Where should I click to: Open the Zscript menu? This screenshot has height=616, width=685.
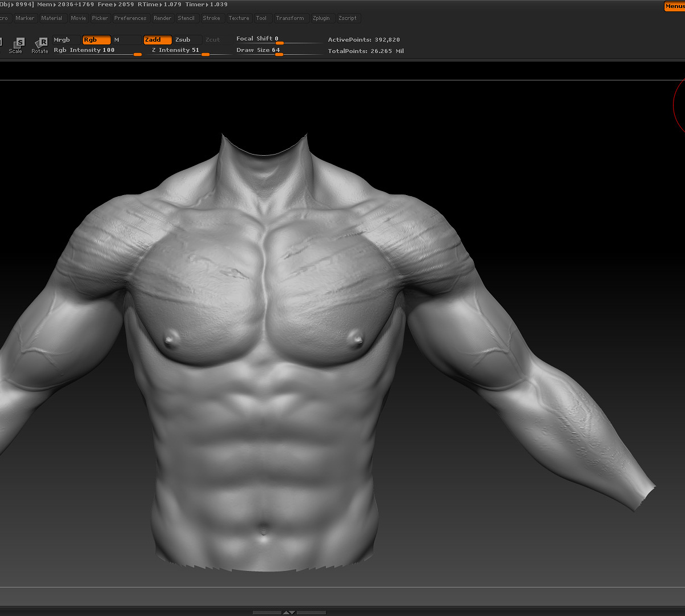[x=348, y=18]
